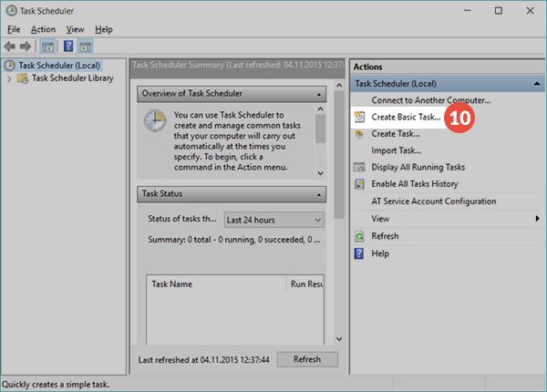Click the Task Scheduler title bar clock icon
Viewport: 547px width, 392px height.
click(11, 11)
